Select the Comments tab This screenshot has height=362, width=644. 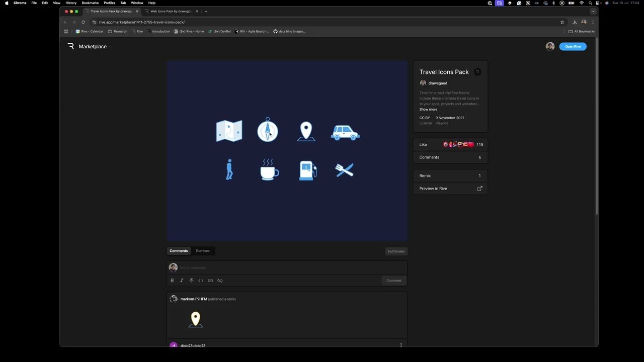coord(179,251)
